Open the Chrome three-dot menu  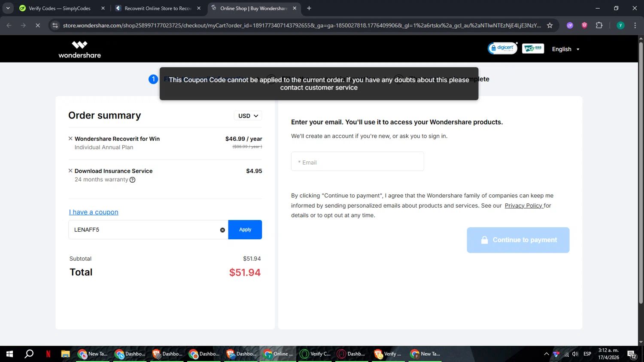635,26
